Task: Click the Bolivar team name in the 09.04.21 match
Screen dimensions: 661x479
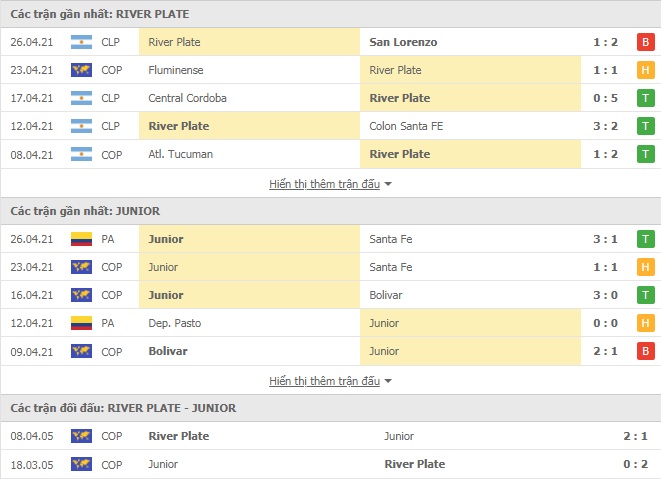Action: 168,351
